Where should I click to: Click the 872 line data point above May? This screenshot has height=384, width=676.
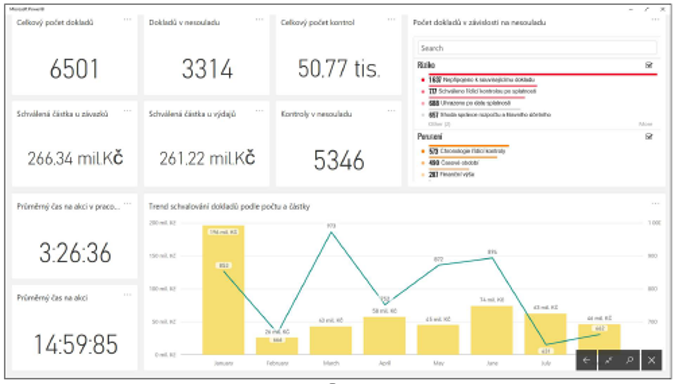click(x=438, y=265)
